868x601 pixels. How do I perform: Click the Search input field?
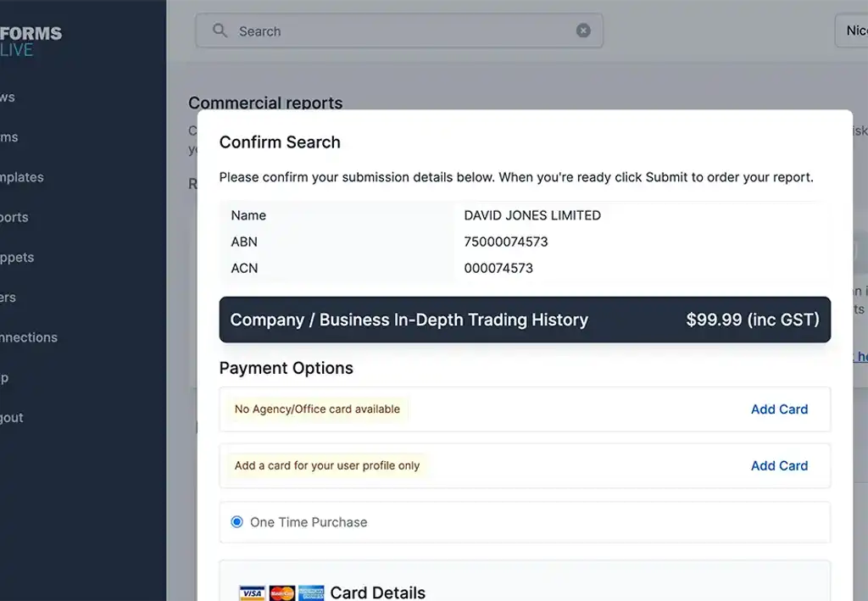click(399, 31)
